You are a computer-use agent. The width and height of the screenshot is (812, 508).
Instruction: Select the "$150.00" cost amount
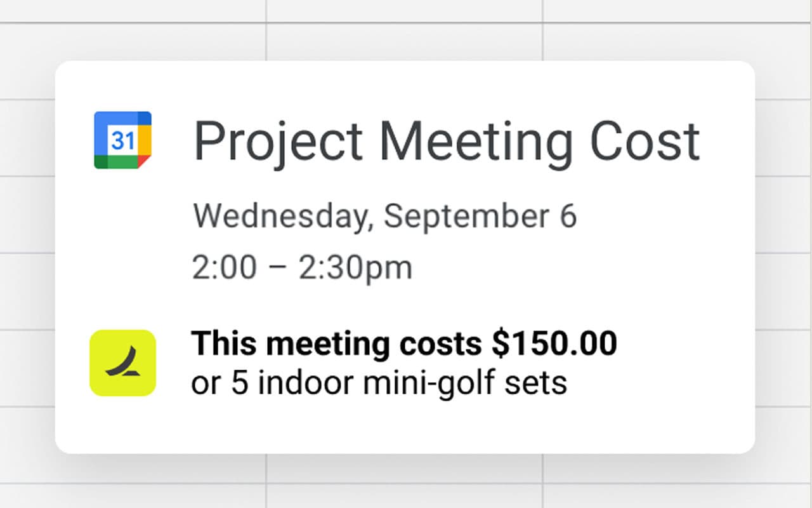click(x=554, y=344)
